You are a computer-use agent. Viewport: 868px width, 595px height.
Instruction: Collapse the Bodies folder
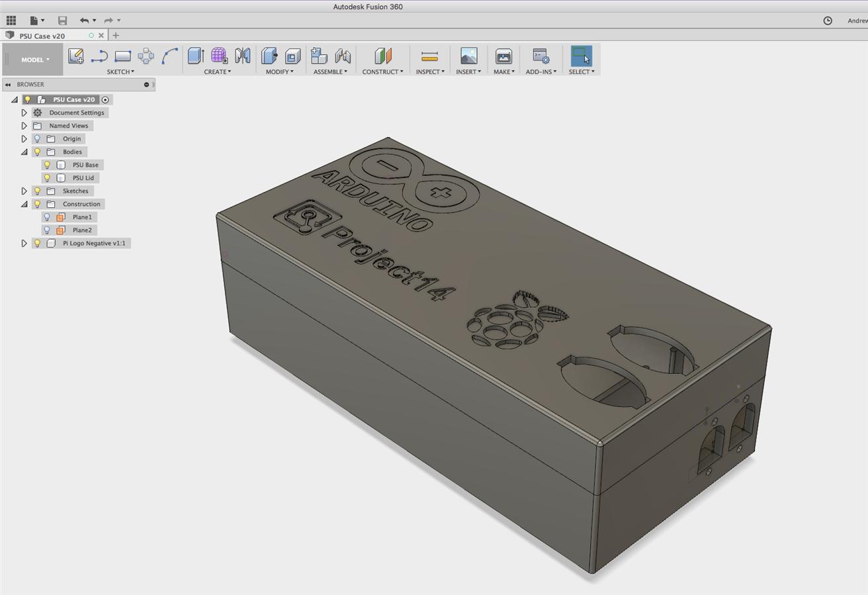[x=24, y=152]
